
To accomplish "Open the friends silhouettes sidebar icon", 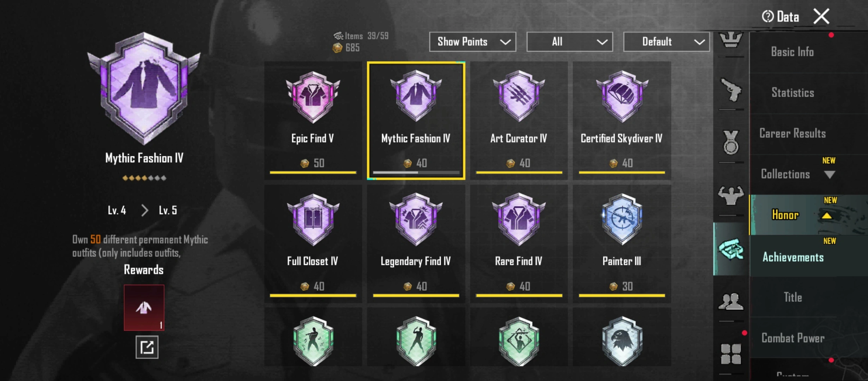I will pyautogui.click(x=731, y=302).
